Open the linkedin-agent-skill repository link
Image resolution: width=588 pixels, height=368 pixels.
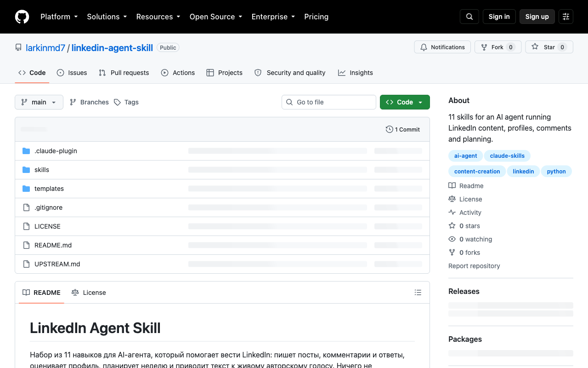point(112,47)
